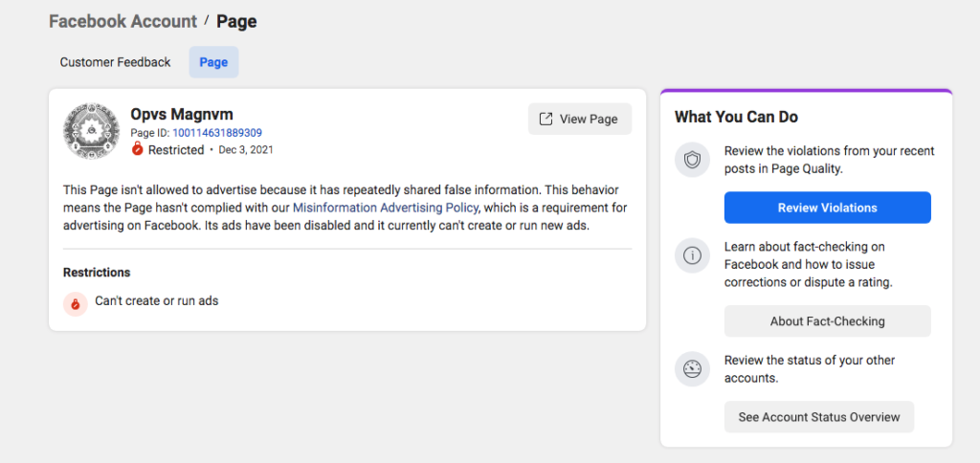Open the View Page button
980x463 pixels.
pyautogui.click(x=580, y=120)
